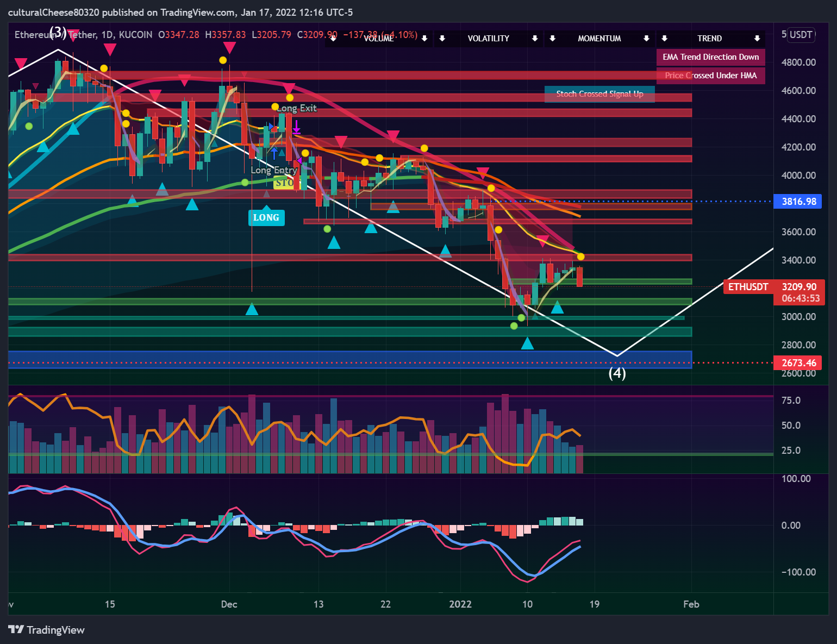Open the USDT currency selector
The height and width of the screenshot is (644, 837).
pos(801,35)
